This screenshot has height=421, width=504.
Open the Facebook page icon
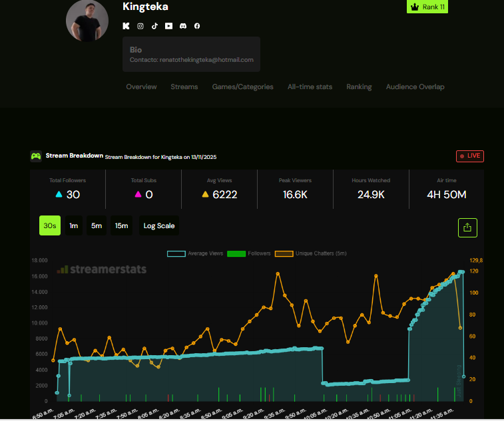click(197, 26)
